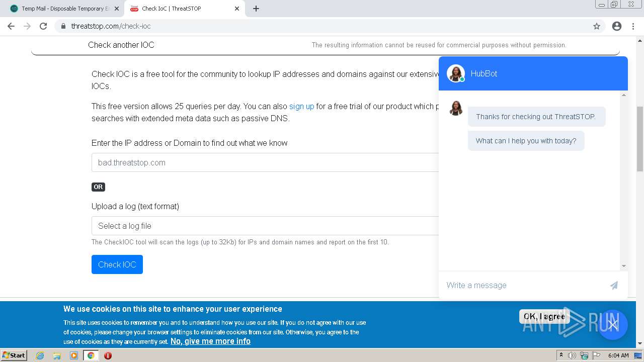Show hidden system tray icons

coord(561,355)
